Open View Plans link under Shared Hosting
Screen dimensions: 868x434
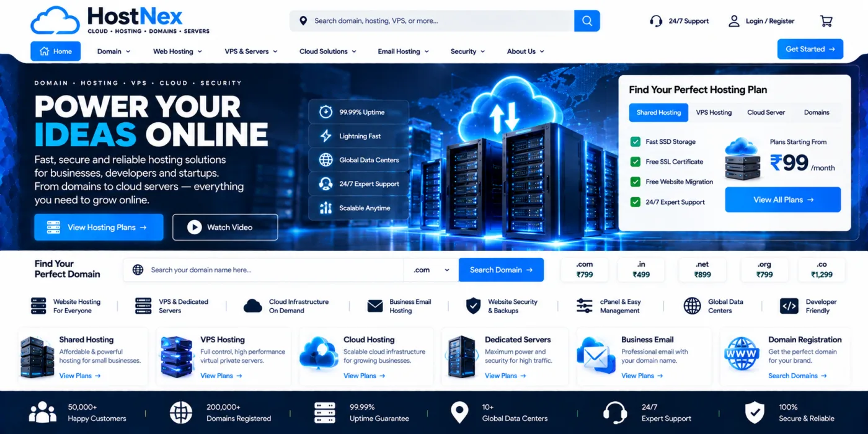tap(80, 376)
